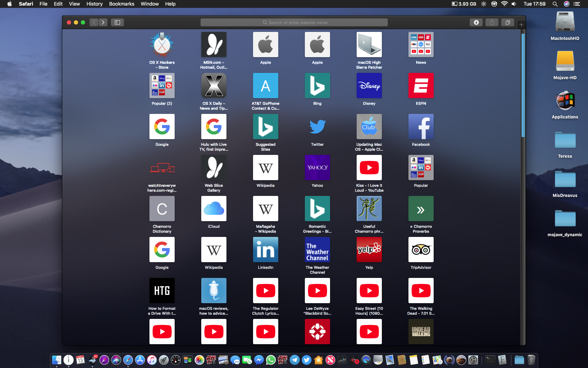Image resolution: width=588 pixels, height=368 pixels.
Task: Go back in Safari history
Action: click(94, 22)
